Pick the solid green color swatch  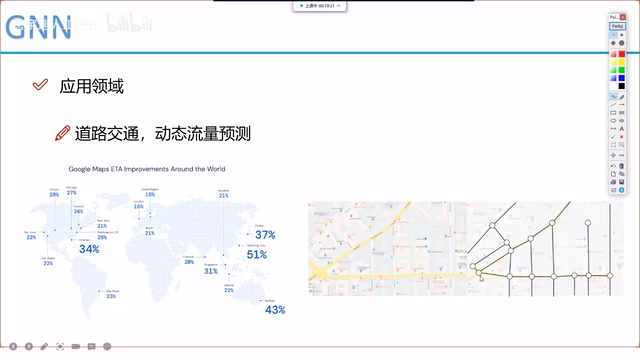coord(622,70)
